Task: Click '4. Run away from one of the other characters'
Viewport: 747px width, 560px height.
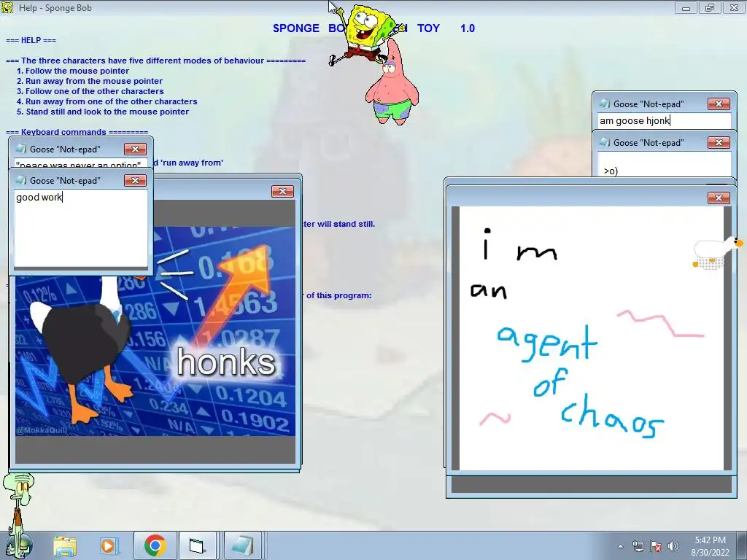Action: [x=107, y=101]
